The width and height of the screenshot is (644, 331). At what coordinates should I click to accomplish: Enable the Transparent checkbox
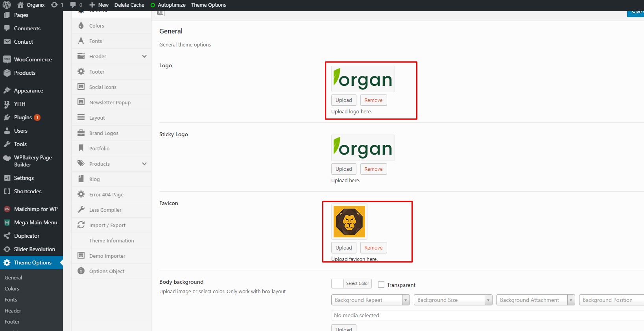click(x=381, y=285)
